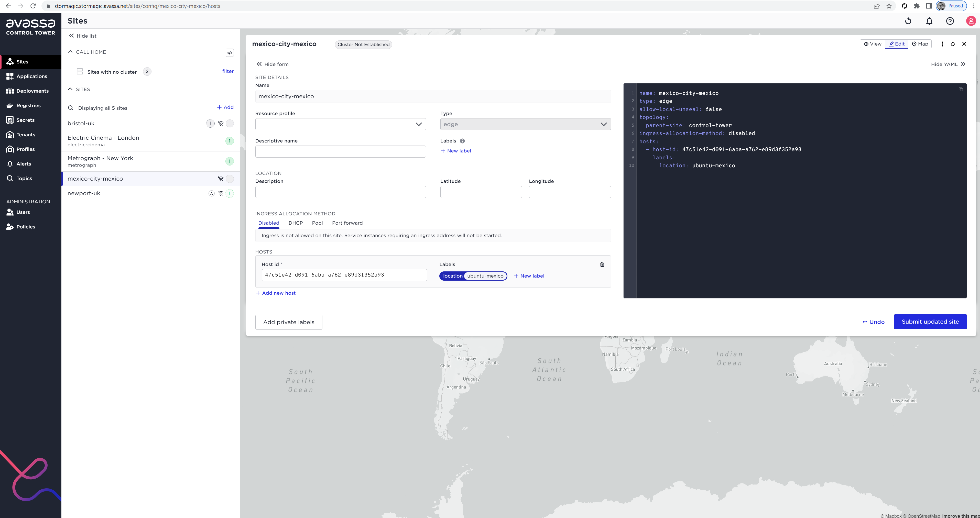The height and width of the screenshot is (518, 980).
Task: Click Submit updated site
Action: 930,322
